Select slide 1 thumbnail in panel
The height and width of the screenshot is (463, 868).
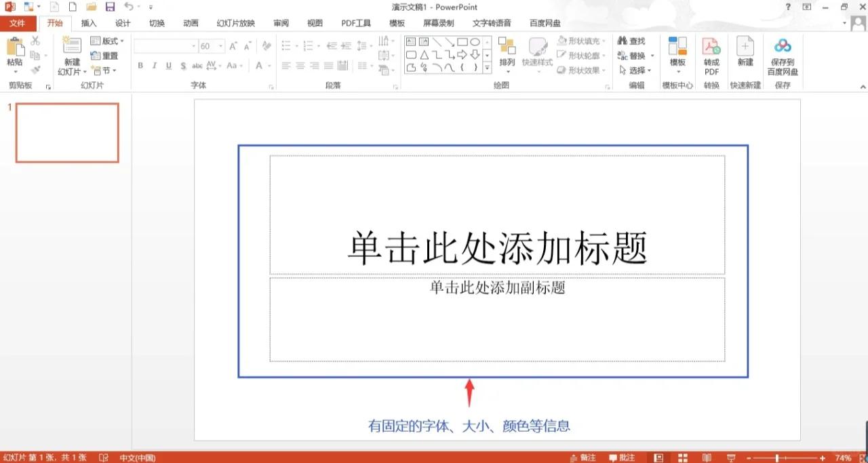[67, 133]
